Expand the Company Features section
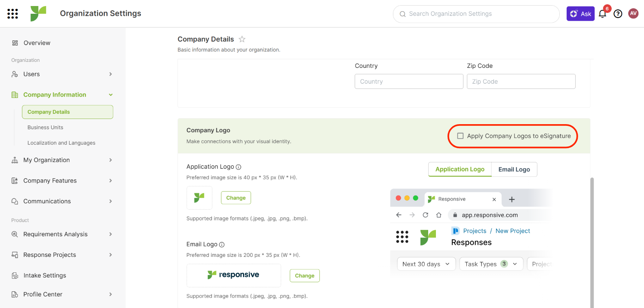Viewport: 644px width, 308px height. pyautogui.click(x=110, y=181)
